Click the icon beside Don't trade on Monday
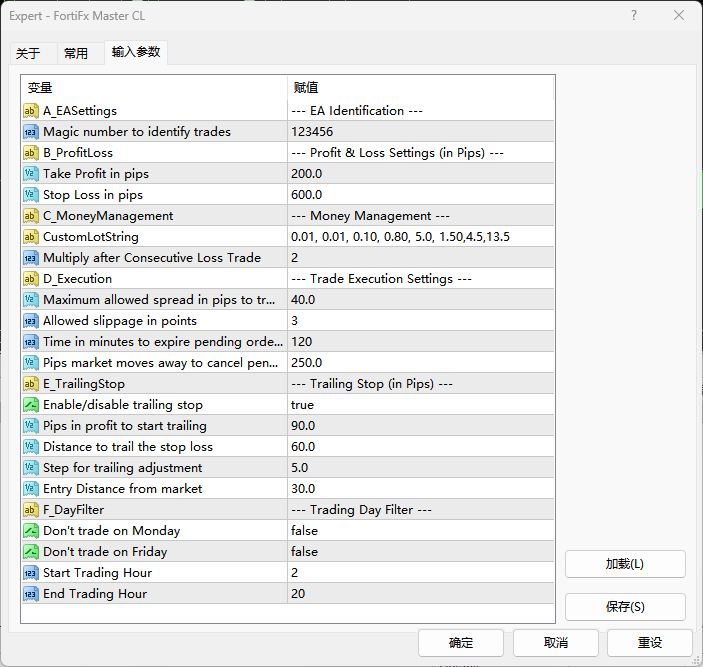Viewport: 703px width, 667px height. point(31,531)
